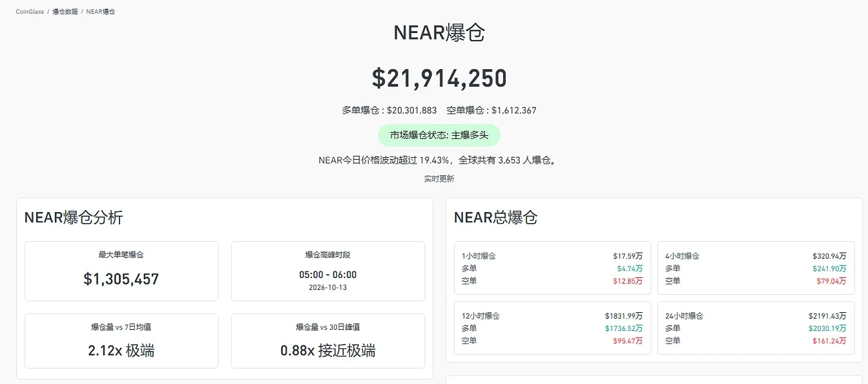This screenshot has width=868, height=384.
Task: Click the 12小时爆仓 label
Action: [480, 316]
